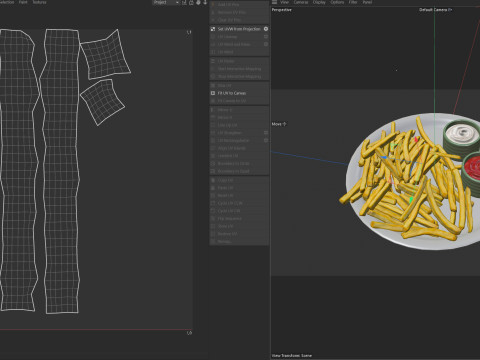Image resolution: width=480 pixels, height=360 pixels.
Task: Open the viewport Filter menu
Action: pos(353,2)
